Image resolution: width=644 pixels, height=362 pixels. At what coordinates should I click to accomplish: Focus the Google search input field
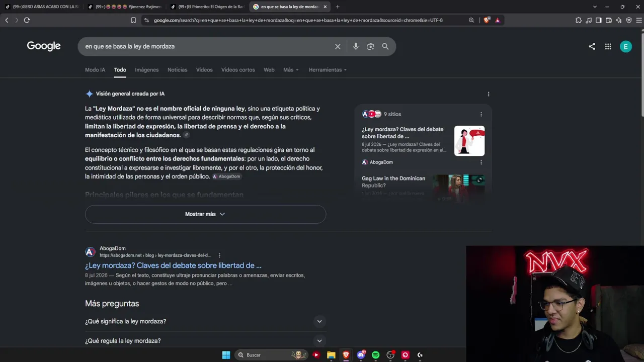point(206,46)
